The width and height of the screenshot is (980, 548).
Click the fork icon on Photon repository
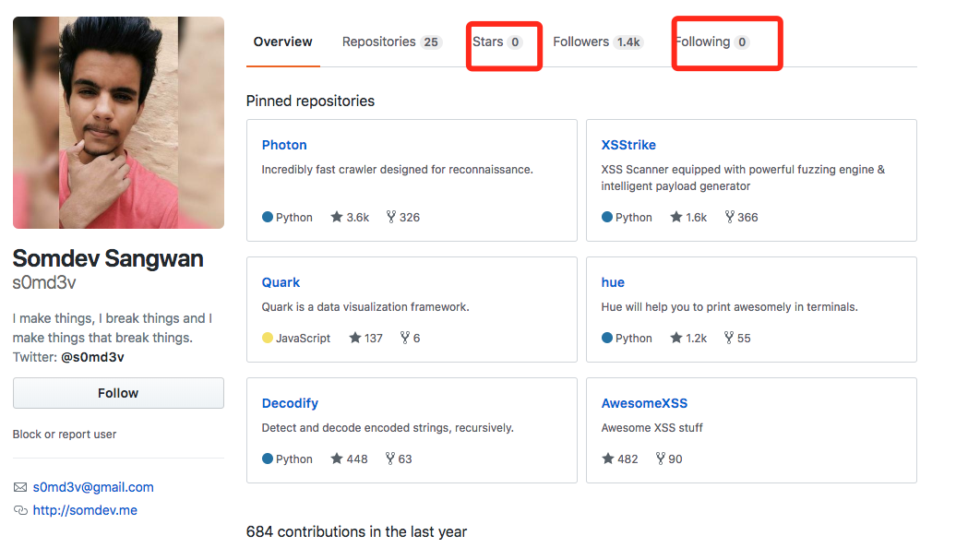tap(391, 218)
